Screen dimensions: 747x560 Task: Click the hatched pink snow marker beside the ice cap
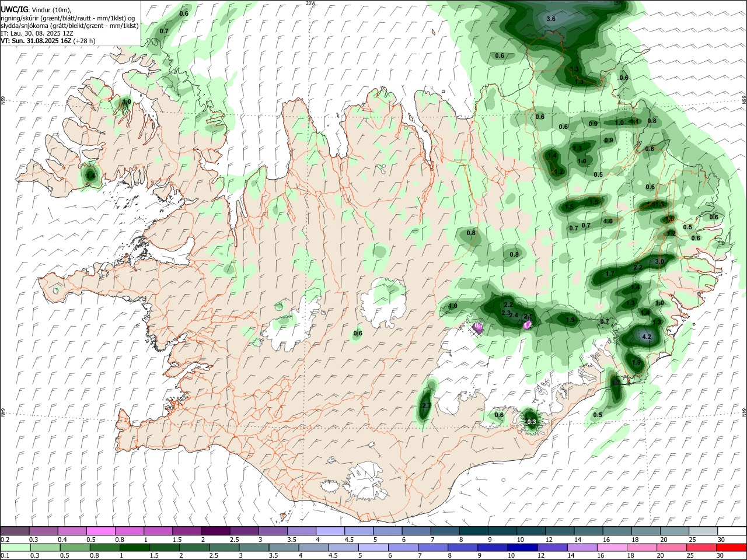pos(478,329)
